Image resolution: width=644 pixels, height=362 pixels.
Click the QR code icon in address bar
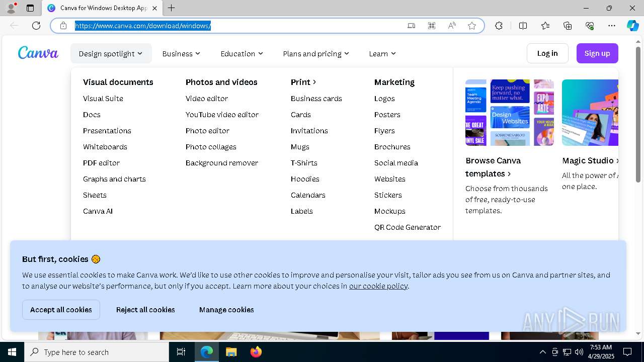pyautogui.click(x=432, y=26)
